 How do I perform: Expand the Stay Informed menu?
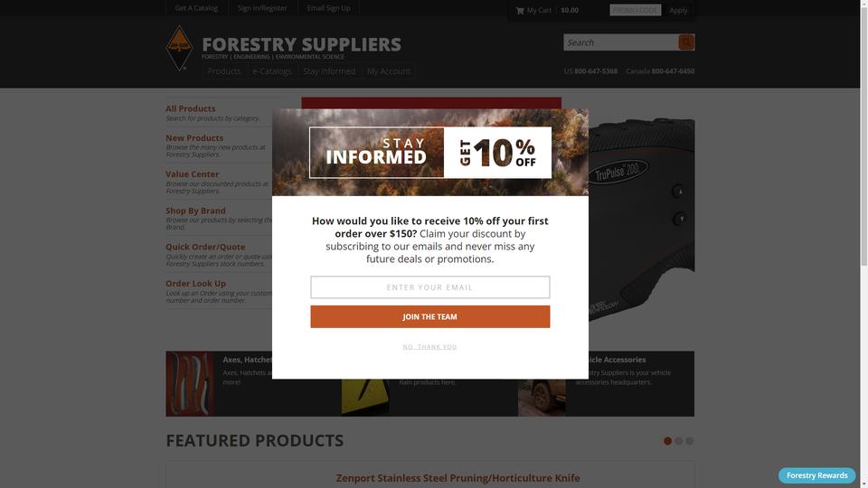point(329,71)
